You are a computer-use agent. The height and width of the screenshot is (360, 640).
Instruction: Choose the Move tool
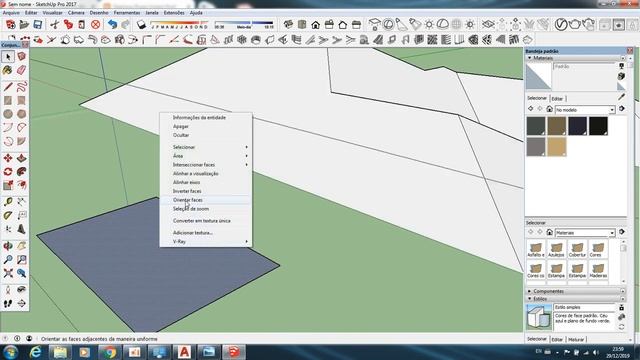(8, 158)
